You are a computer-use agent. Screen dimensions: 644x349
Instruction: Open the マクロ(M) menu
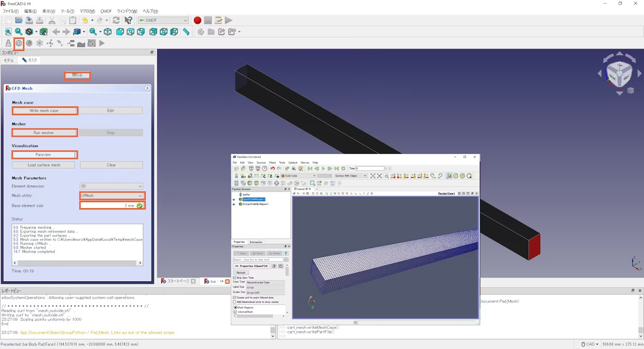[x=87, y=11]
